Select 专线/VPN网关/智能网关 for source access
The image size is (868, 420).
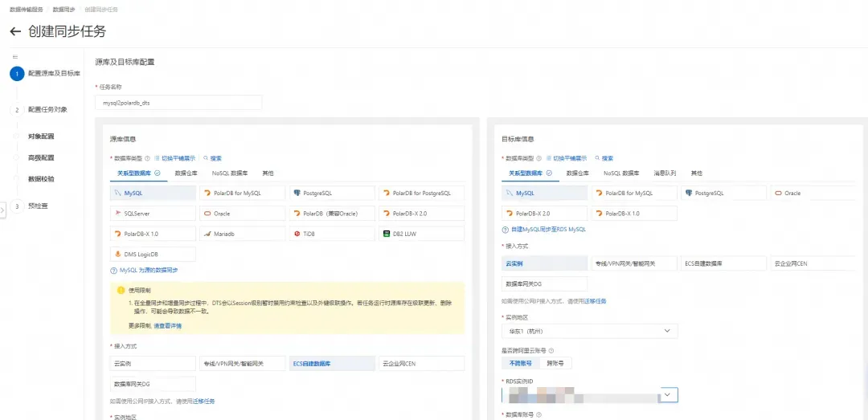[x=243, y=364]
